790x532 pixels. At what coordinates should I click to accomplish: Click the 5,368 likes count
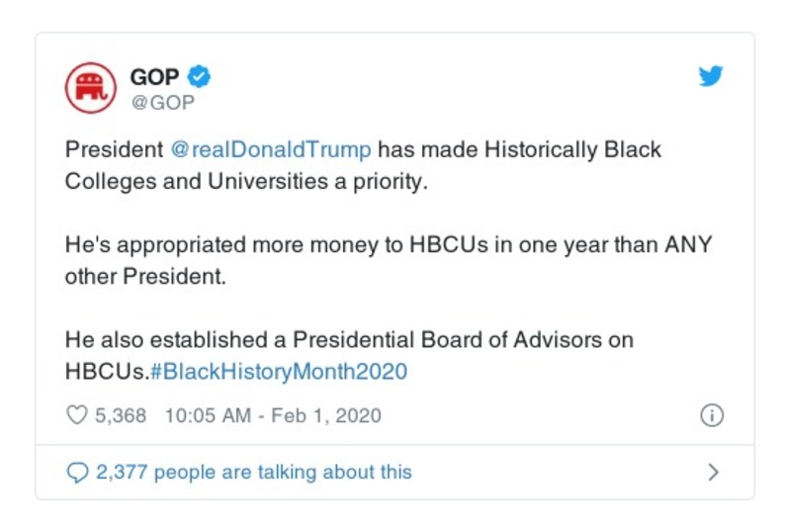121,415
